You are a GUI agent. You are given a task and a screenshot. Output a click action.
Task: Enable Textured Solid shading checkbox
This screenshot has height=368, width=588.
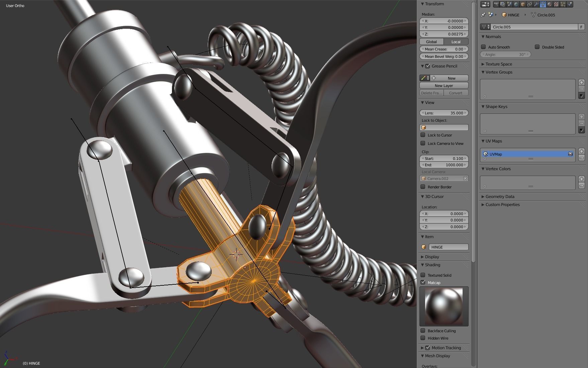coord(423,275)
